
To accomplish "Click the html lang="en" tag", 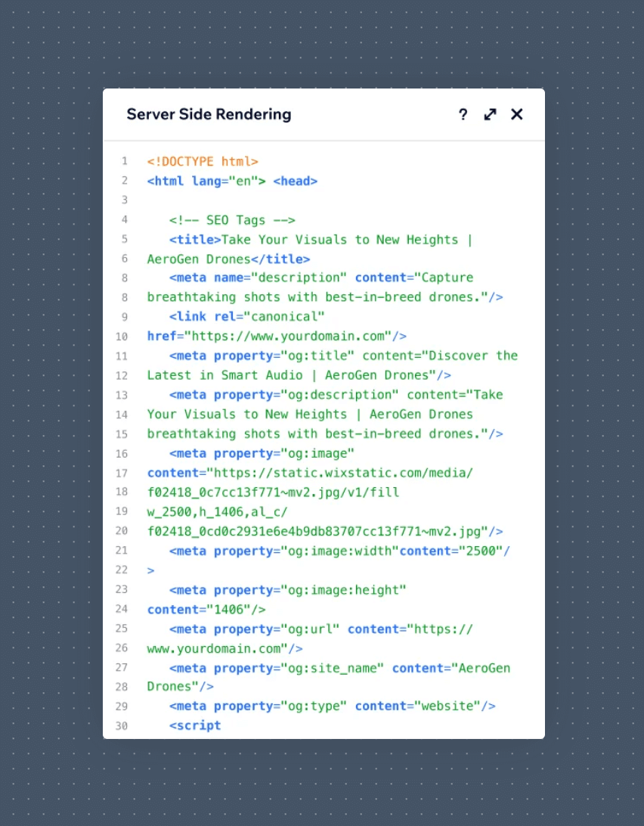I will pos(206,181).
